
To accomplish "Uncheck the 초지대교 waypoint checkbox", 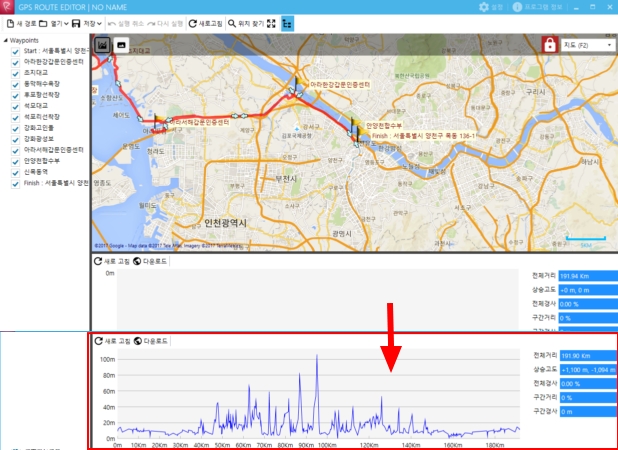I will click(15, 73).
